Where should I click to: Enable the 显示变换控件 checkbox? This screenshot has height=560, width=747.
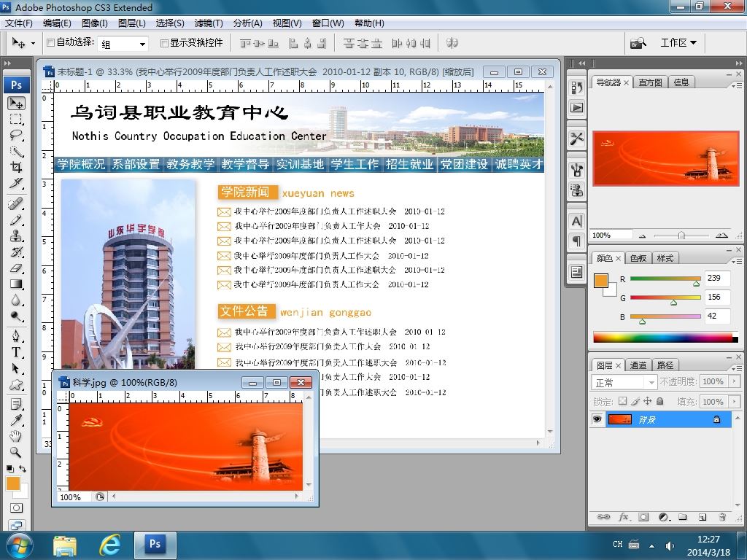(x=164, y=43)
